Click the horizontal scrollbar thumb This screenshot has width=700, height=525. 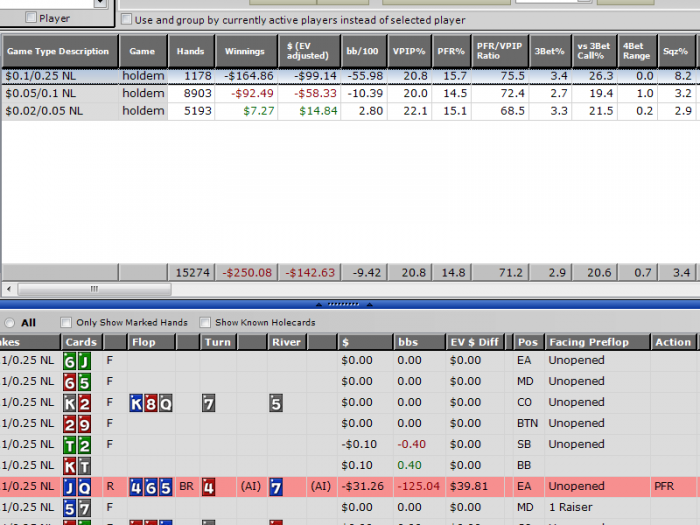(94, 289)
